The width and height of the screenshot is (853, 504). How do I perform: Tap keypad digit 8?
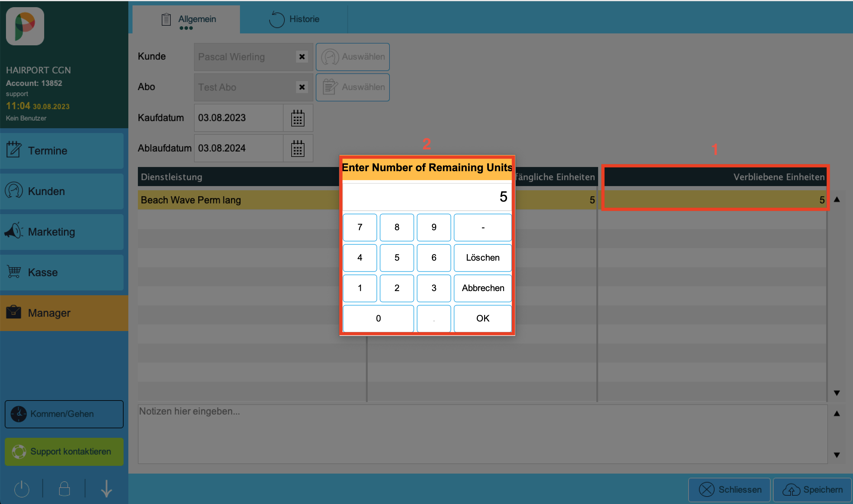pos(397,227)
